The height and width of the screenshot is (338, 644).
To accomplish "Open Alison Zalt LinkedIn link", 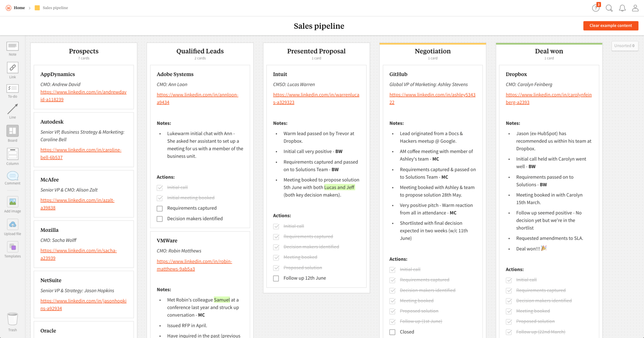I will pos(77,204).
